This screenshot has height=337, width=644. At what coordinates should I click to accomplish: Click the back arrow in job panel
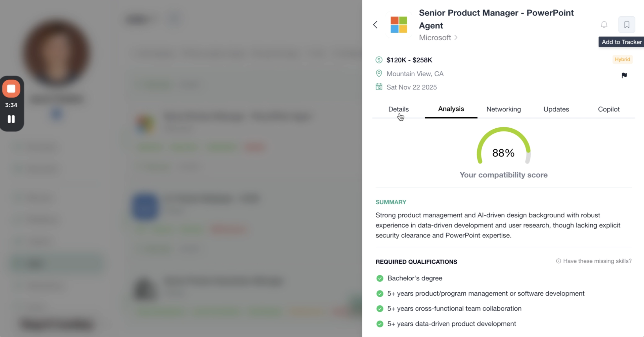pos(375,25)
